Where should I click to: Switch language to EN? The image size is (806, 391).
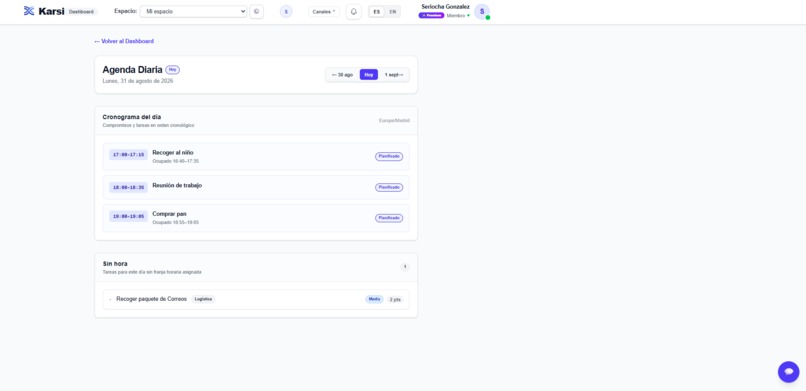pyautogui.click(x=393, y=11)
